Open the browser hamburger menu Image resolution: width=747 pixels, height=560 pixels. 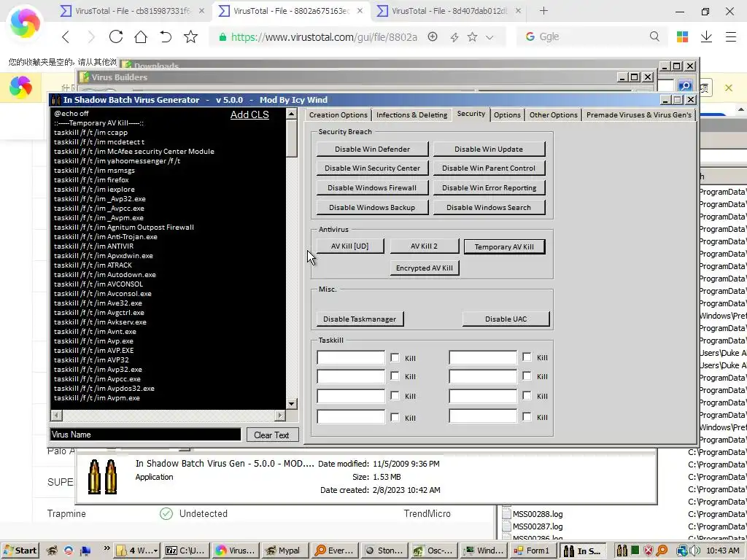(x=731, y=36)
